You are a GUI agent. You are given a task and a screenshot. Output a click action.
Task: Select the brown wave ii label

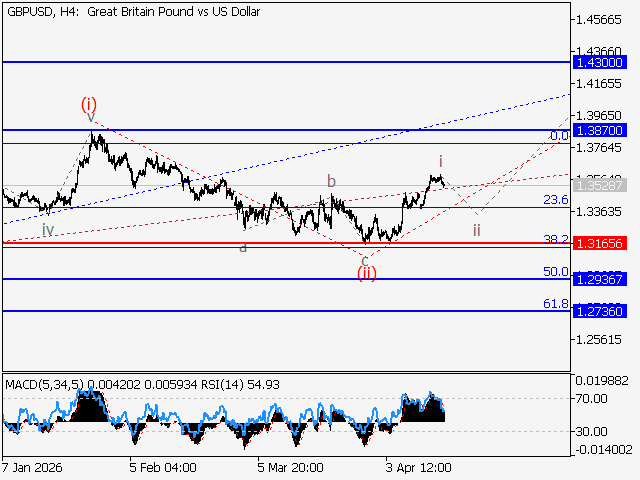coord(477,230)
